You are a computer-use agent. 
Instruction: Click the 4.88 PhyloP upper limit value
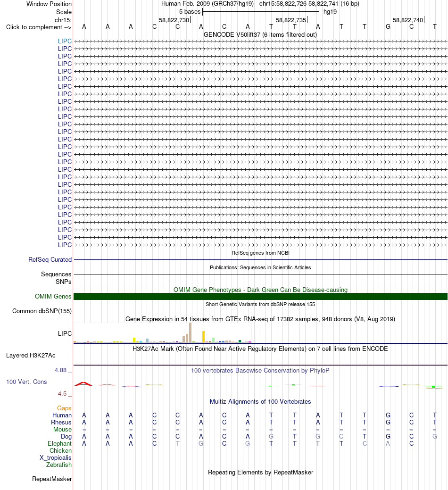click(61, 370)
